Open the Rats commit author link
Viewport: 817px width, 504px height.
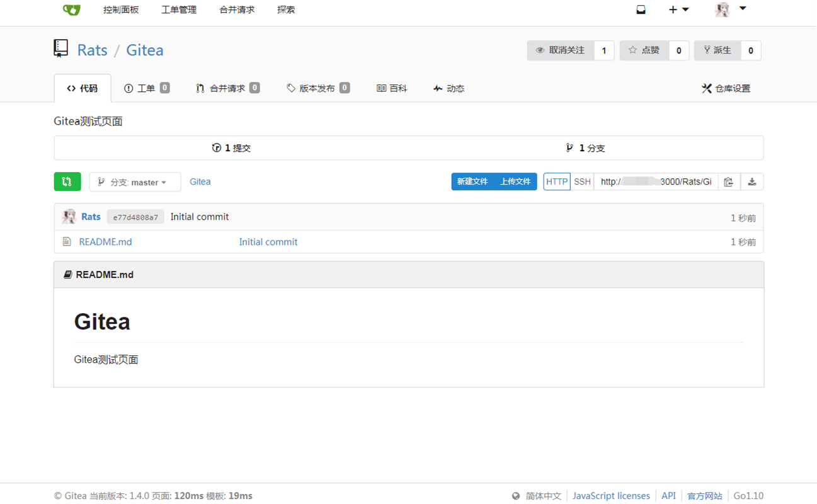click(x=91, y=217)
